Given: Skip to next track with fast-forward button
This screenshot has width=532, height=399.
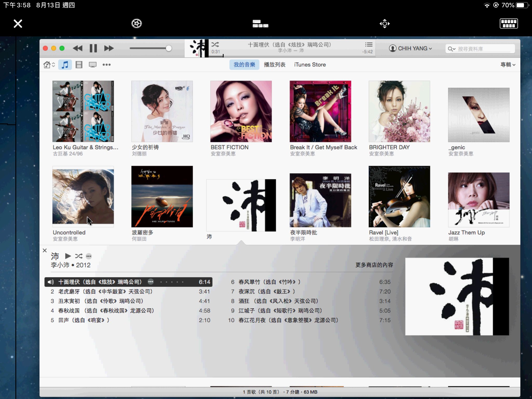Looking at the screenshot, I should click(109, 48).
